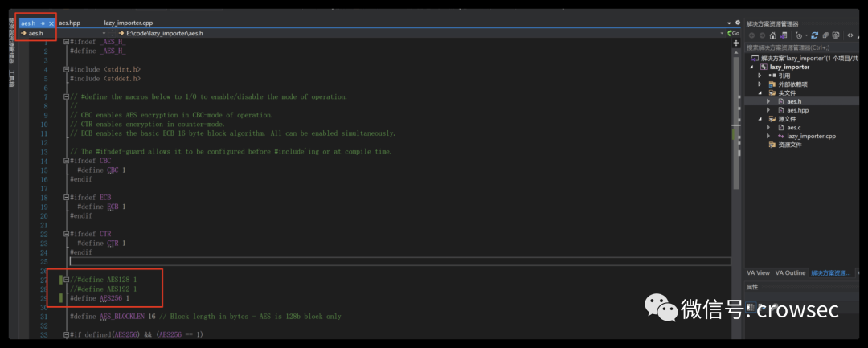The height and width of the screenshot is (348, 868).
Task: Expand the aes.hpp tree node arrow
Action: [x=768, y=110]
